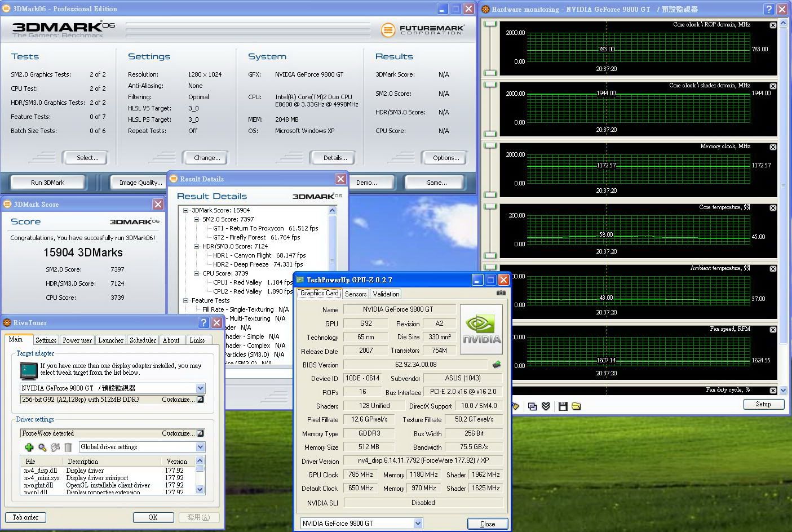Screen dimensions: 792x532
Task: Close the Memory clock graph
Action: coord(773,147)
